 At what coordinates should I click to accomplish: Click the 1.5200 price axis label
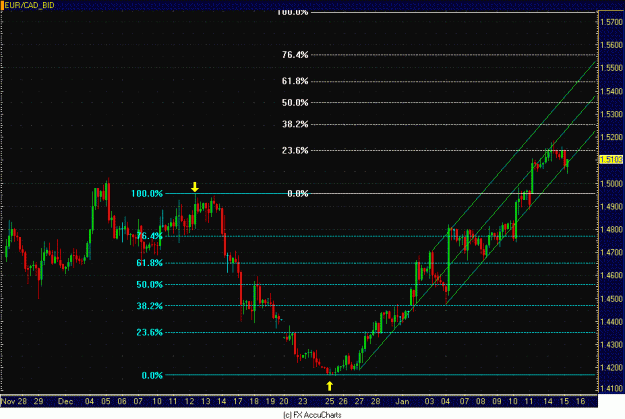tap(611, 137)
